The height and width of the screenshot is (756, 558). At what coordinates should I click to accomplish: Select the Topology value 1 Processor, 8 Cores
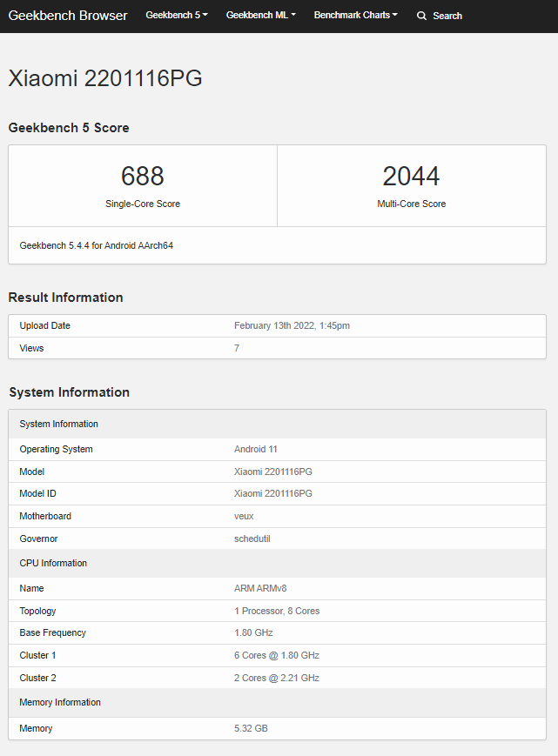coord(277,611)
